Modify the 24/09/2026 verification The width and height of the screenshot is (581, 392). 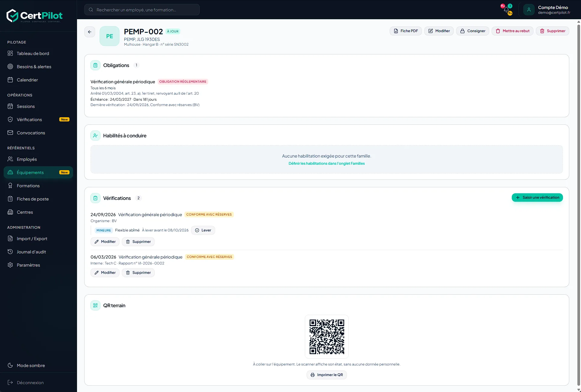coord(105,242)
